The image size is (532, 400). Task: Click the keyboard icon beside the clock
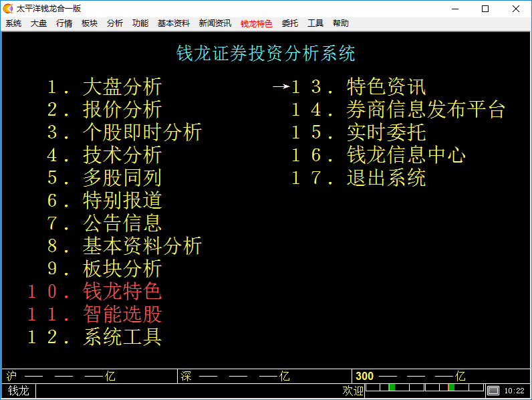[493, 391]
